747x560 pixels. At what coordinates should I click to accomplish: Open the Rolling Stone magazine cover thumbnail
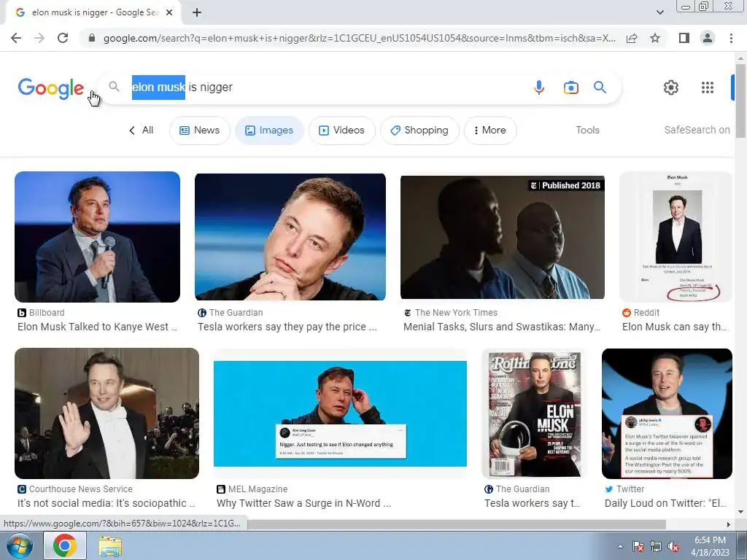tap(533, 413)
